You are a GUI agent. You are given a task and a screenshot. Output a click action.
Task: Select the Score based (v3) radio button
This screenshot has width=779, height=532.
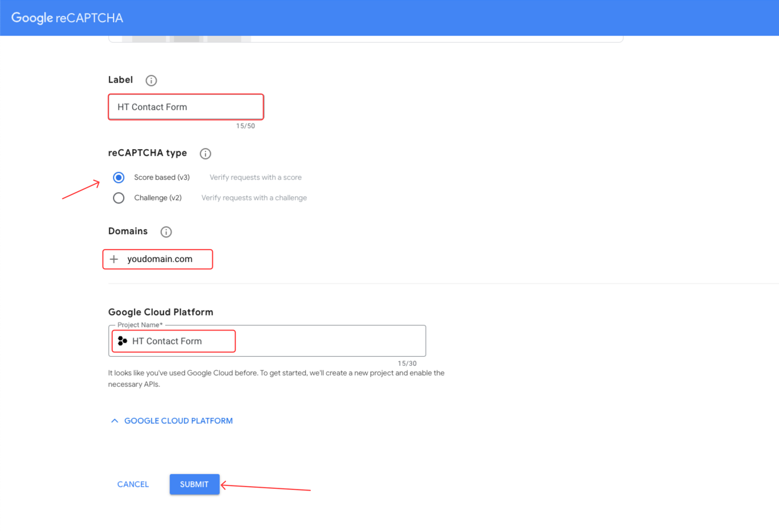pos(119,178)
